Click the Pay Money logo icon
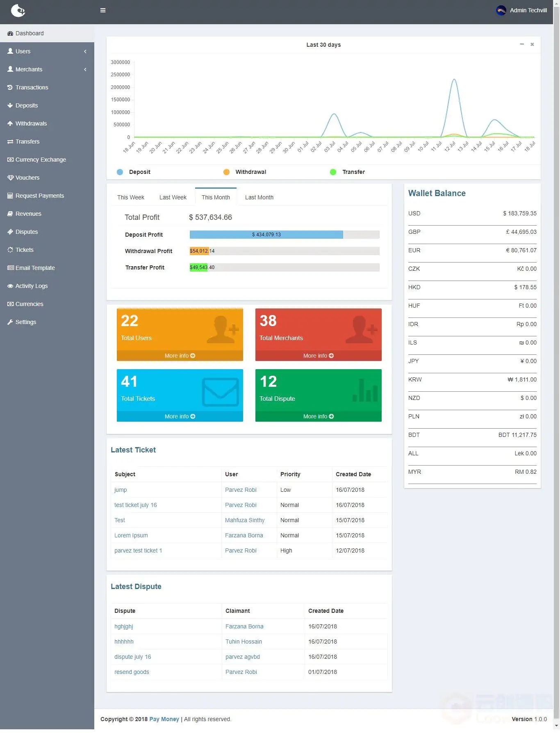 [18, 11]
